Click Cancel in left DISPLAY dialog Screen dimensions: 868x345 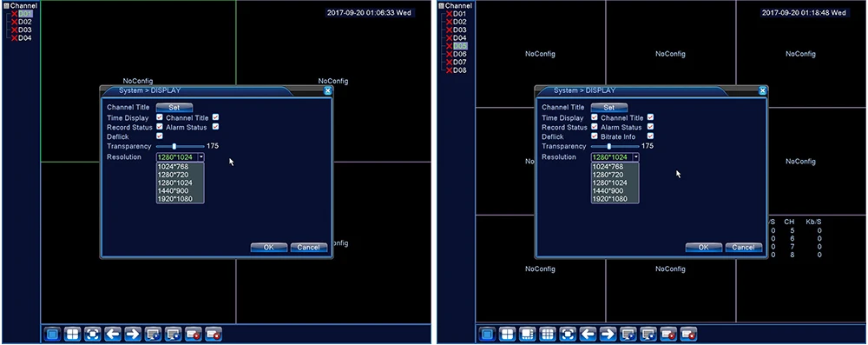(x=308, y=248)
